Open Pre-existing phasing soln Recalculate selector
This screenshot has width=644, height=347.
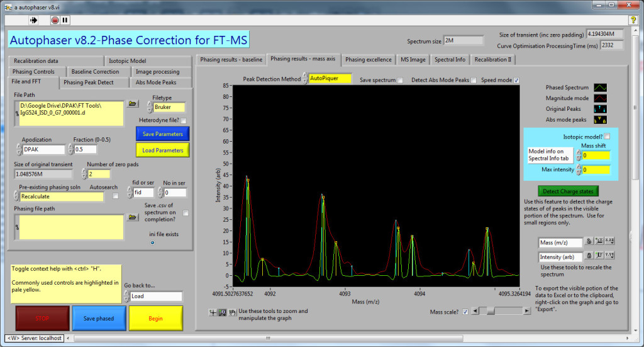[62, 196]
